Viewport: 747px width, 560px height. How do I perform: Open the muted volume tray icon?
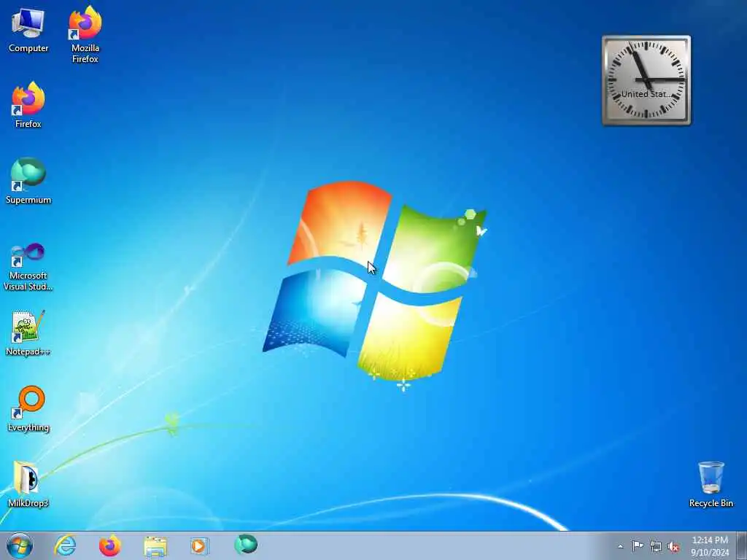pos(673,547)
